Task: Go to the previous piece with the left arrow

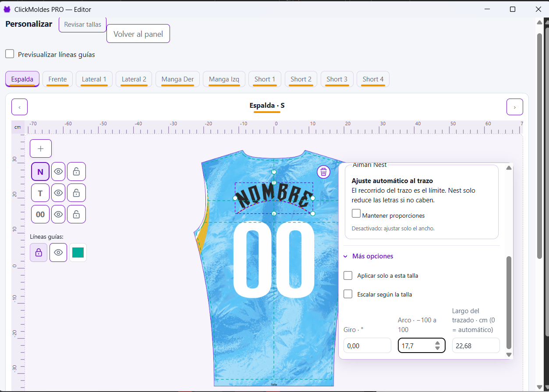Action: click(20, 107)
